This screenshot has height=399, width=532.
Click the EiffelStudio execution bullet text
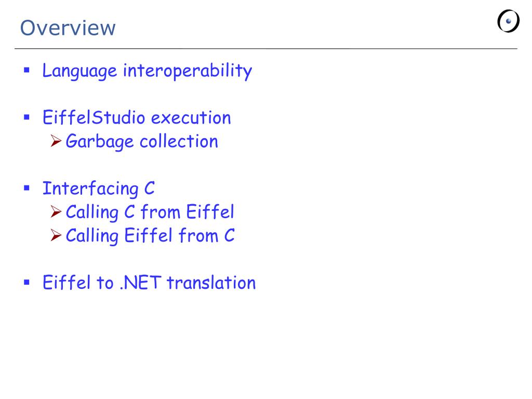[x=137, y=118]
